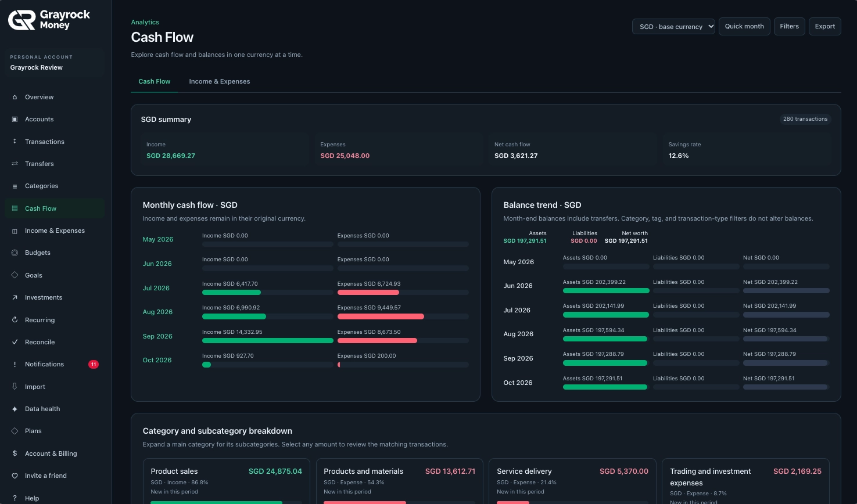Click the Account & Billing dollar icon

pyautogui.click(x=15, y=453)
